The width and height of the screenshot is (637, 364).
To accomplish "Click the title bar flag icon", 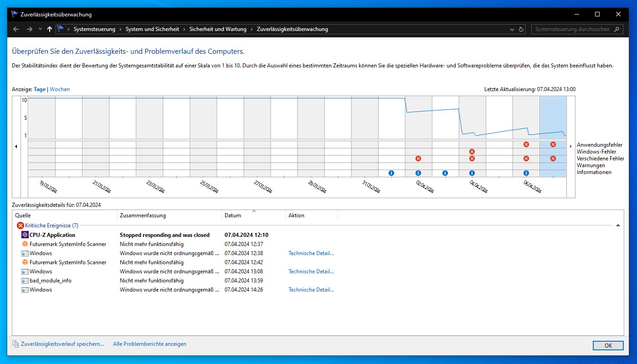I will pyautogui.click(x=14, y=14).
